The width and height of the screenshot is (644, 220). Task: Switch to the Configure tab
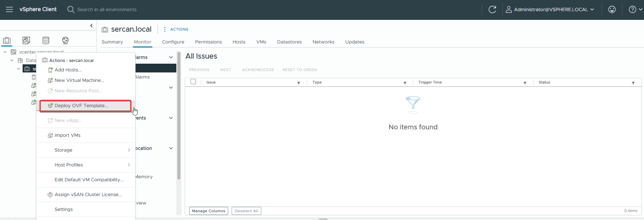click(x=173, y=42)
